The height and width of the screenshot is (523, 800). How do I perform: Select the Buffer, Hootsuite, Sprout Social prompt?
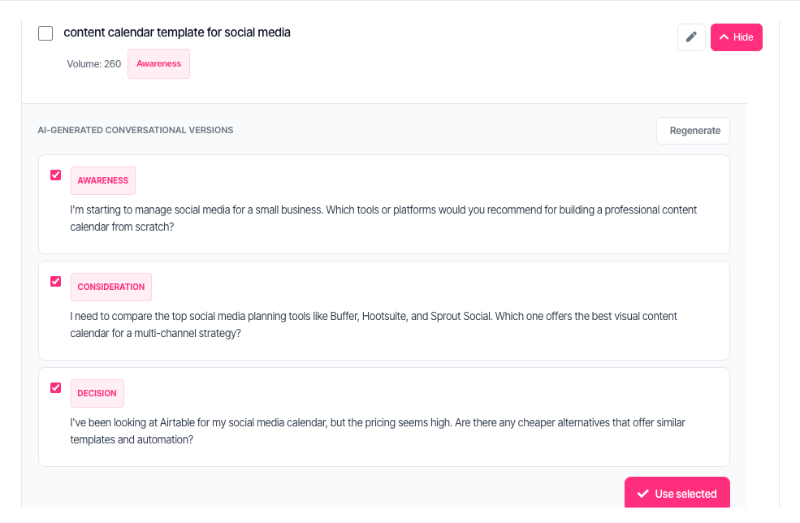[373, 325]
